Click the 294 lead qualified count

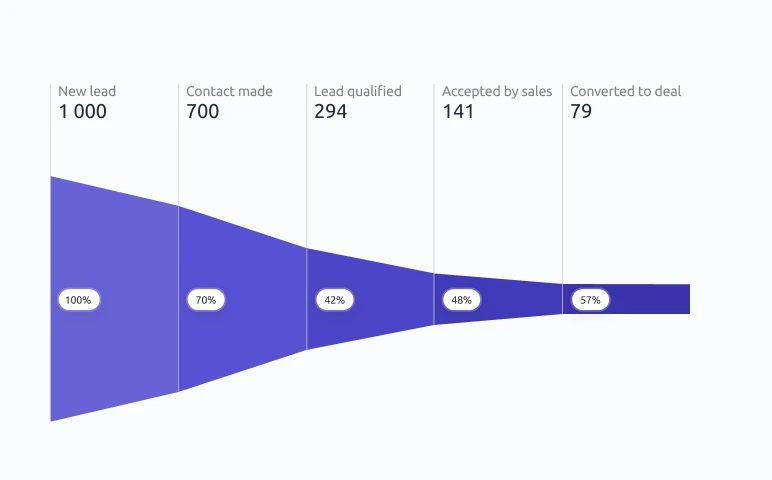coord(330,111)
